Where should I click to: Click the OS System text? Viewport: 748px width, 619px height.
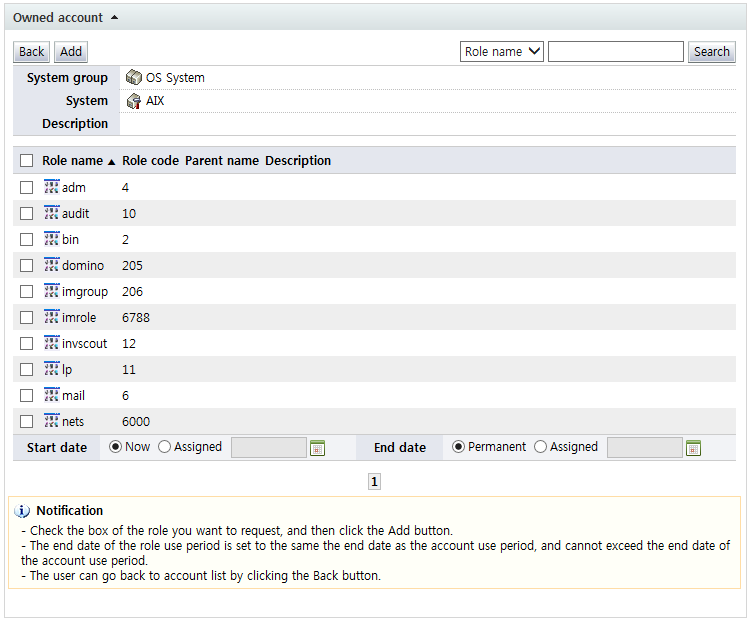(x=175, y=78)
